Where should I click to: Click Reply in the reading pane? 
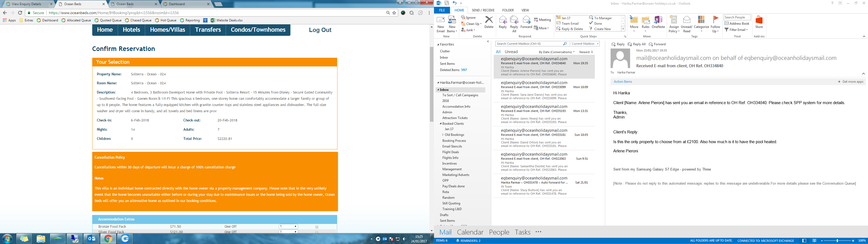[x=618, y=44]
